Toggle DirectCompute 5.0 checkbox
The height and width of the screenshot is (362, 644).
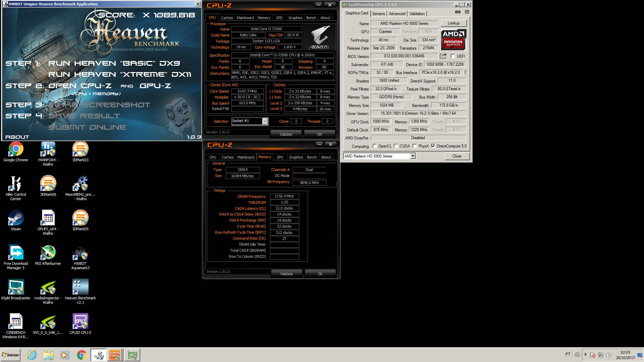point(433,146)
